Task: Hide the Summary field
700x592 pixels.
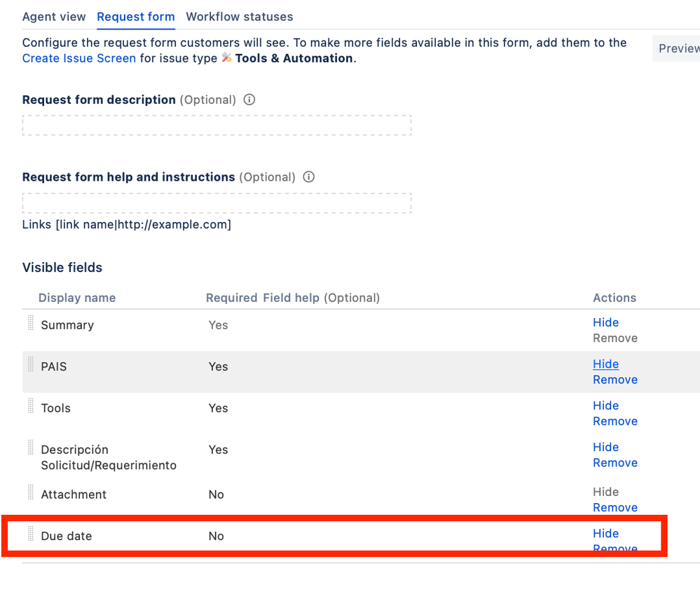Action: [605, 323]
